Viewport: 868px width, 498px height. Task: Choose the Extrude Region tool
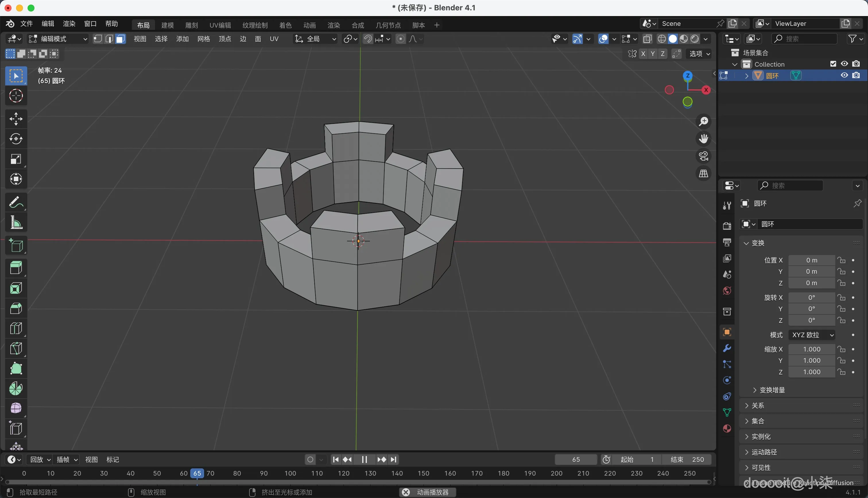coord(16,268)
